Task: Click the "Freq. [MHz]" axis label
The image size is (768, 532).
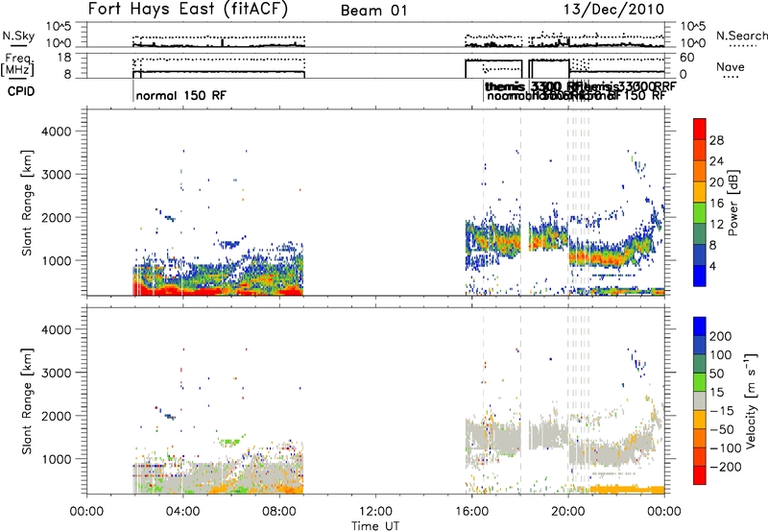Action: tap(18, 65)
